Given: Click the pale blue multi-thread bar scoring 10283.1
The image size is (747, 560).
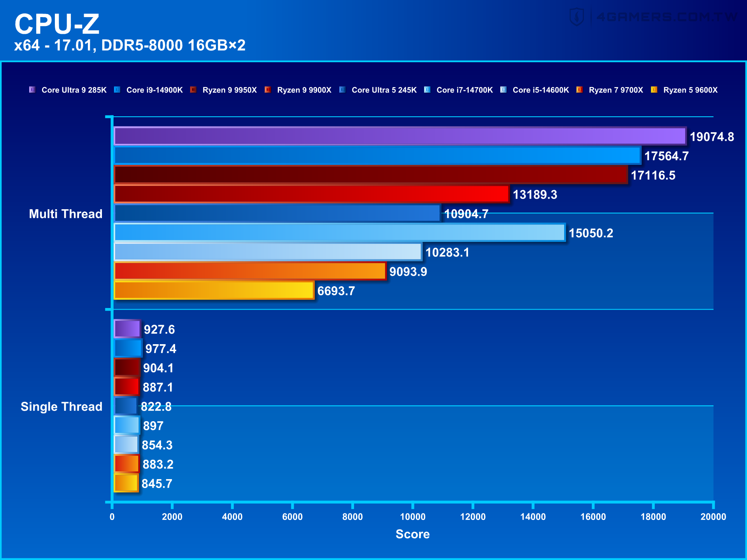Looking at the screenshot, I should pos(268,252).
